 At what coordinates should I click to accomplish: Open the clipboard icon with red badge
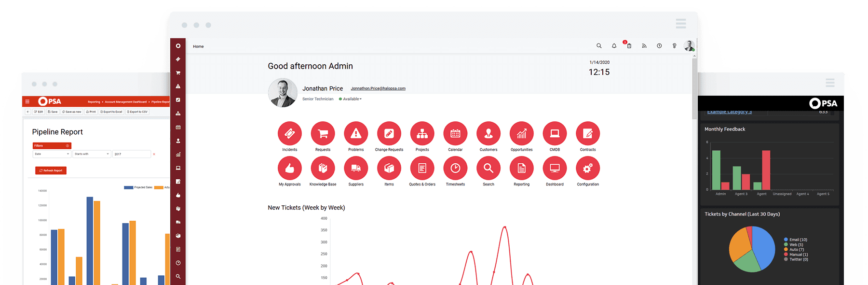pyautogui.click(x=628, y=45)
